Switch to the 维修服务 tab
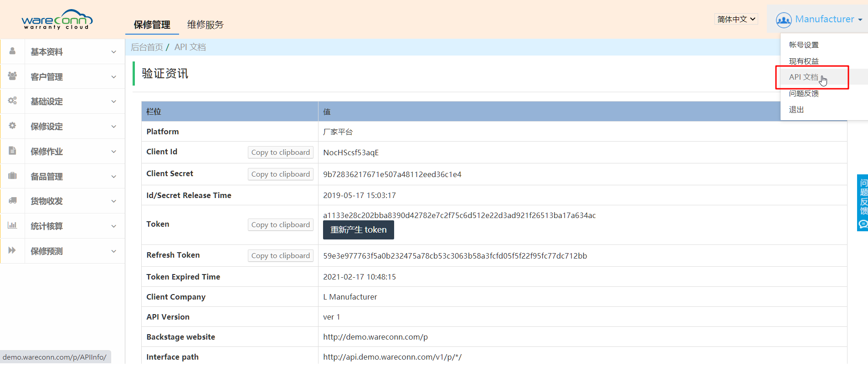 tap(205, 25)
